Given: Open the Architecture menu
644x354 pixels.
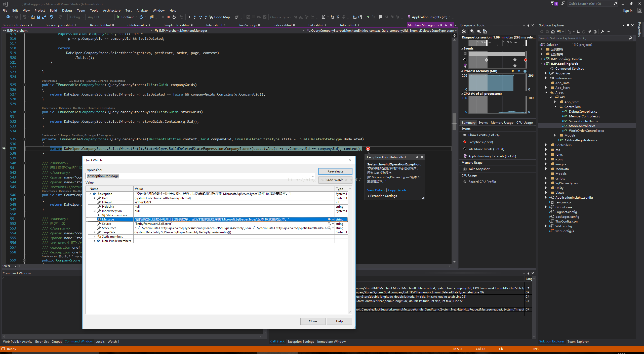Looking at the screenshot, I should point(112,10).
